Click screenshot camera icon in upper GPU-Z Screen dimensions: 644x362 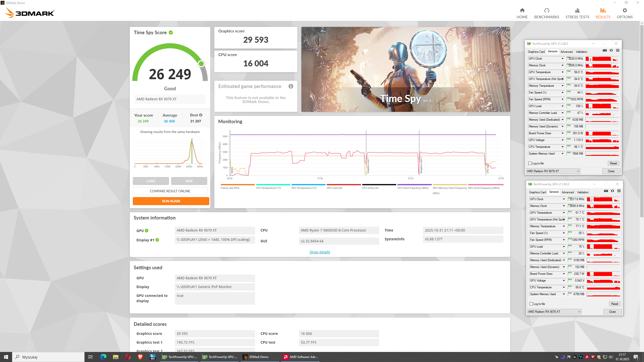point(605,51)
